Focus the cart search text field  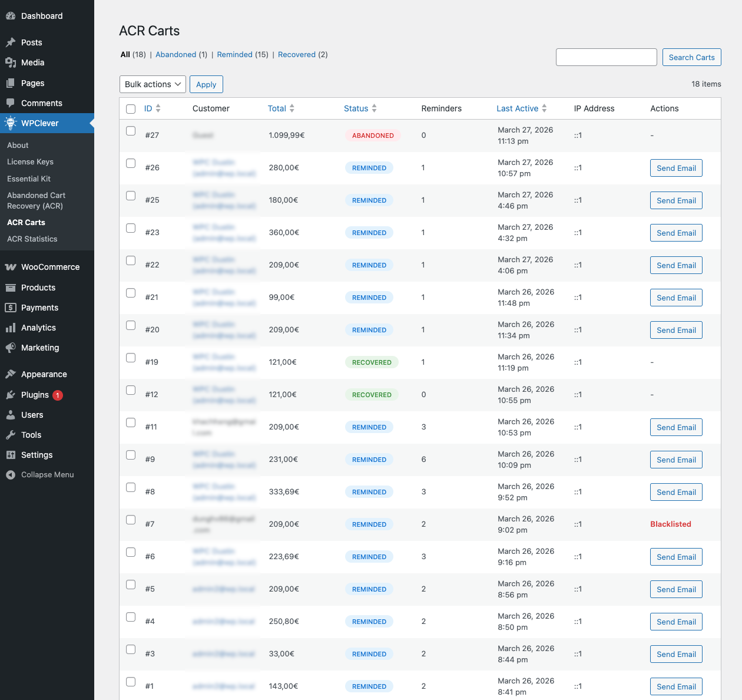606,57
